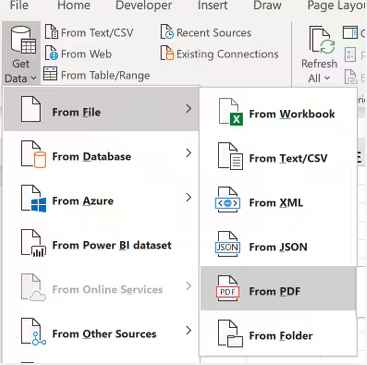Screen dimensions: 367x365
Task: Select From Azure menu entry
Action: pyautogui.click(x=101, y=198)
